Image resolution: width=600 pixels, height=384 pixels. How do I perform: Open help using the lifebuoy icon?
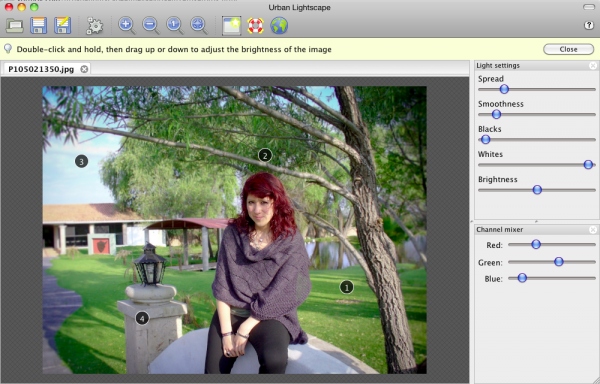pos(255,26)
